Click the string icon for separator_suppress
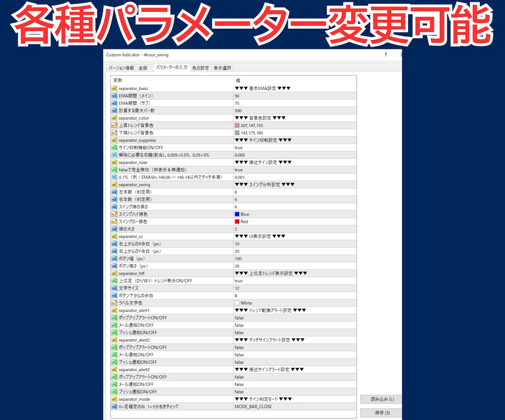The image size is (505, 420). point(114,140)
